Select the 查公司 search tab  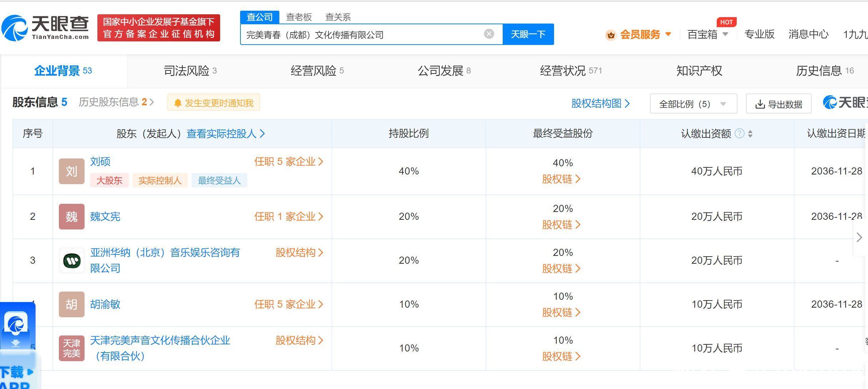tap(260, 17)
